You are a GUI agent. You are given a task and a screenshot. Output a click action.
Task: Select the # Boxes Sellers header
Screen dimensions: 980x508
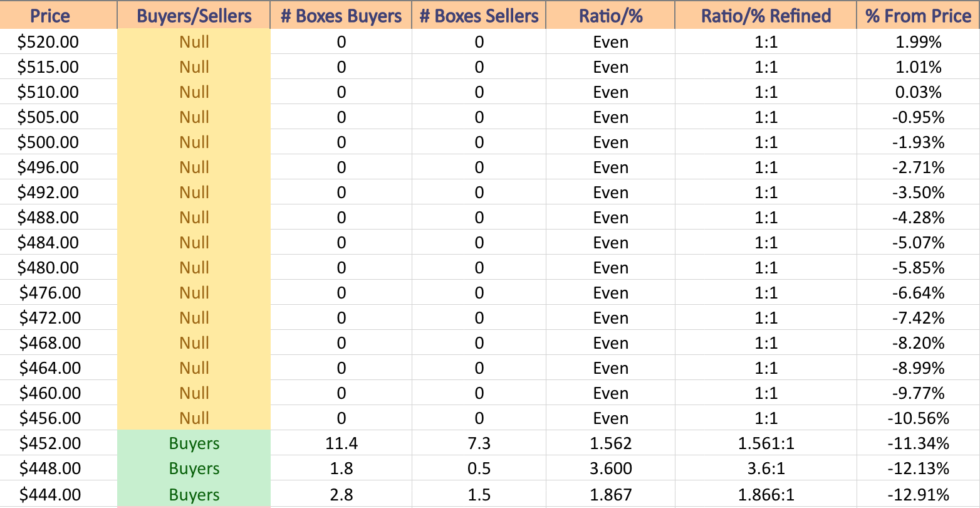[479, 15]
